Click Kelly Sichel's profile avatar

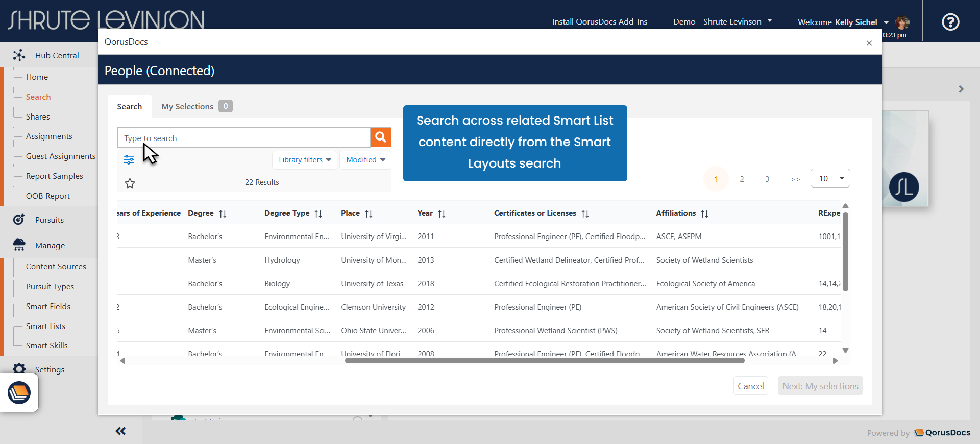(902, 22)
